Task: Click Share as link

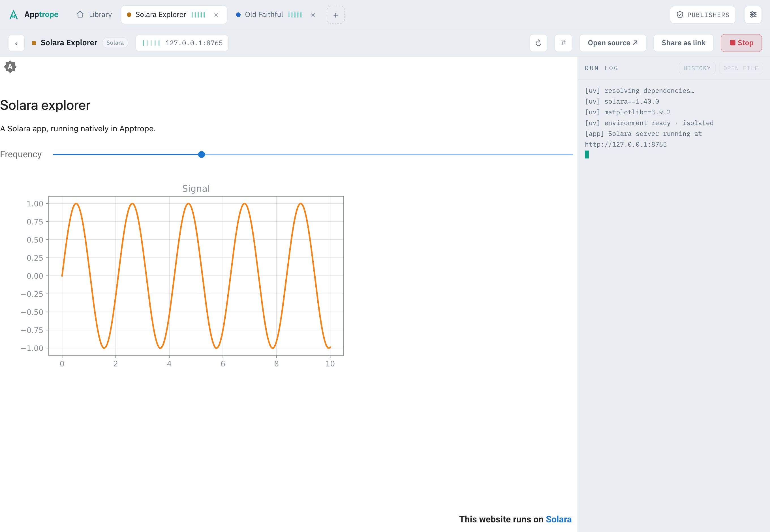Action: point(683,43)
